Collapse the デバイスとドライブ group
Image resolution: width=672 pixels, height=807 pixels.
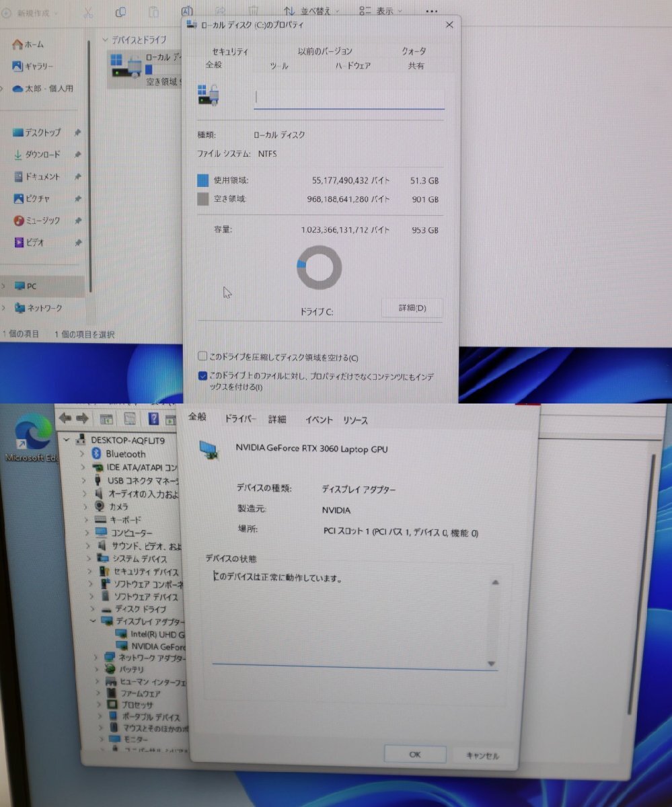pyautogui.click(x=106, y=40)
